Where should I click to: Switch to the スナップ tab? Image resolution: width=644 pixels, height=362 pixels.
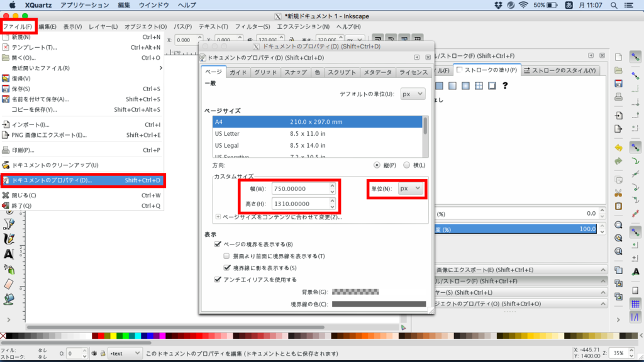(x=296, y=72)
